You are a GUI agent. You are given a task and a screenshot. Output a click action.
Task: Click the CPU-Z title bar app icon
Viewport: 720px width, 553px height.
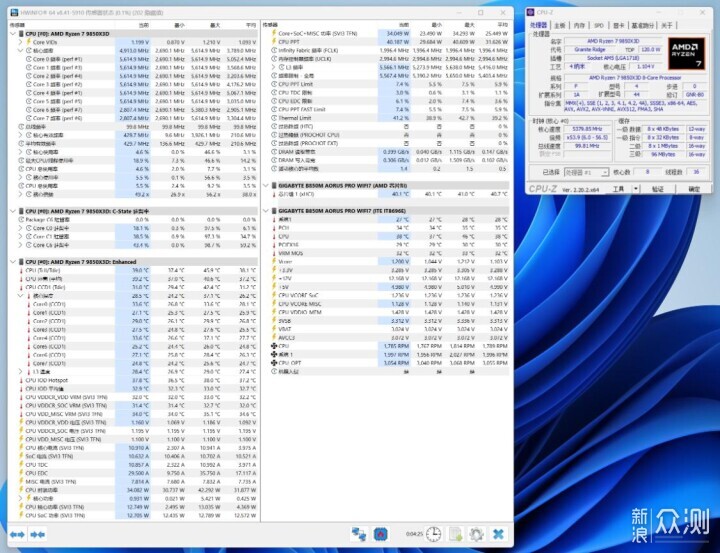click(x=531, y=12)
